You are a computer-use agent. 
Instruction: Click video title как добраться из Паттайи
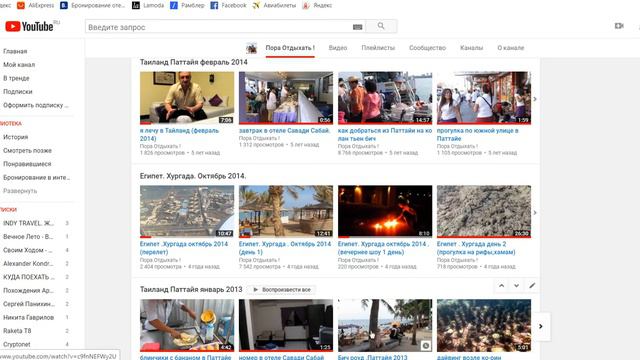pos(384,135)
